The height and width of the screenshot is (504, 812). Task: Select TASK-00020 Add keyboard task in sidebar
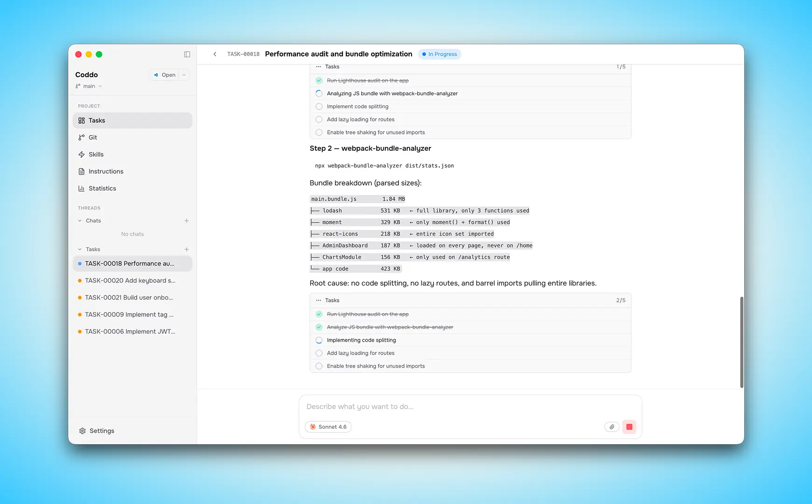[x=130, y=280]
